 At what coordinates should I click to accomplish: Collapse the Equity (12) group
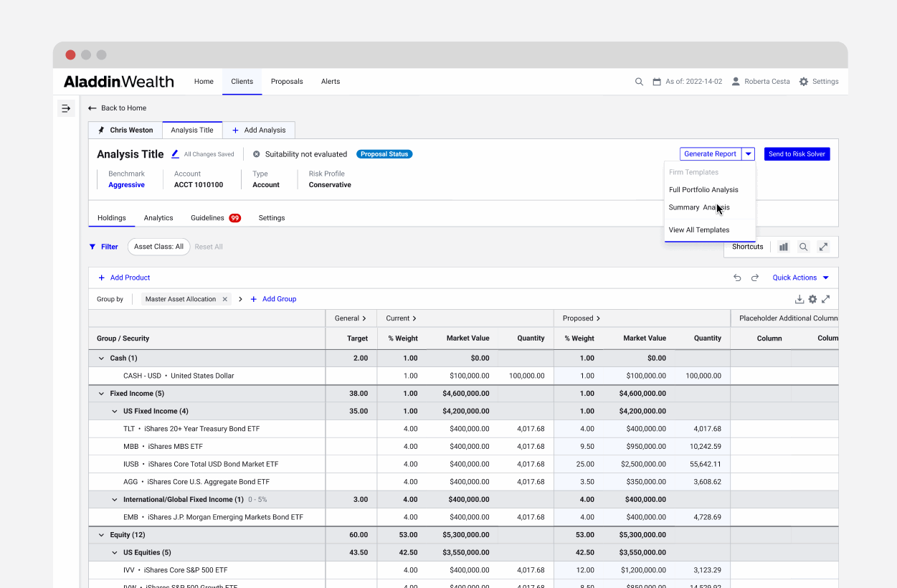pyautogui.click(x=101, y=535)
